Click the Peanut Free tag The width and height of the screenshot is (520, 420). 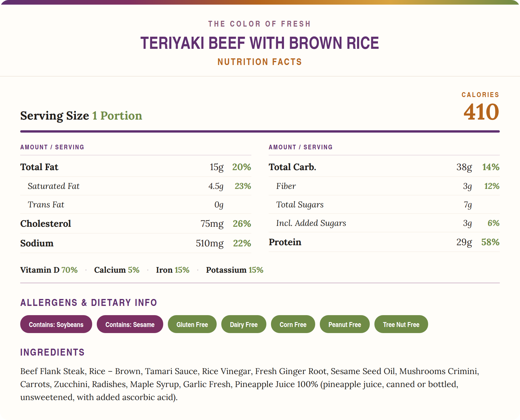click(x=345, y=324)
